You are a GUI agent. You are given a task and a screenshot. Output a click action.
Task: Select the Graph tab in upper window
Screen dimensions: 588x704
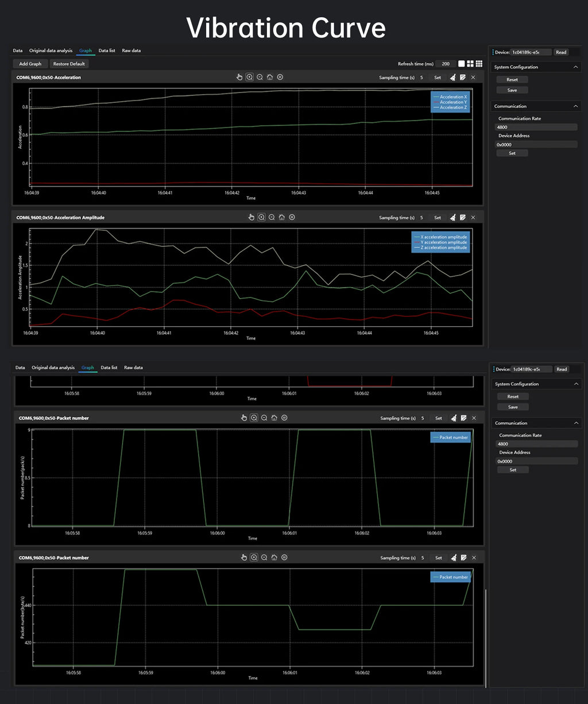point(86,51)
